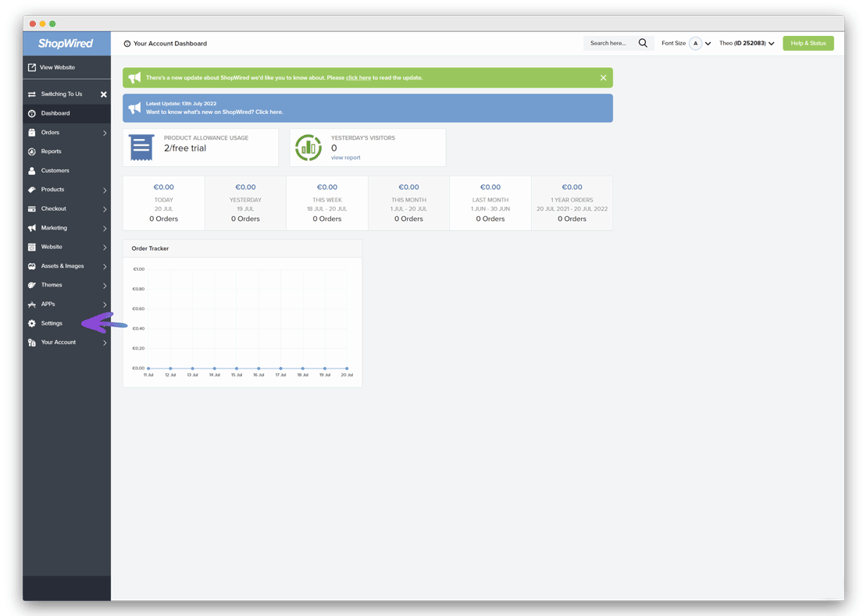Open the Settings gear in the sidebar
This screenshot has height=616, width=867.
[x=31, y=322]
